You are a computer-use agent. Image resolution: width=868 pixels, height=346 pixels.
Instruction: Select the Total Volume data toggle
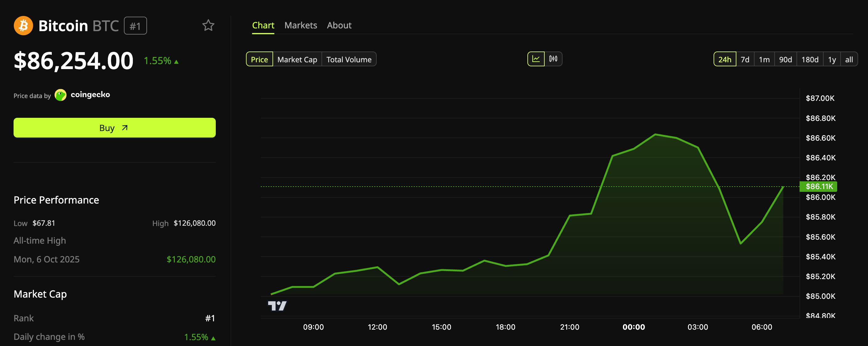tap(349, 59)
